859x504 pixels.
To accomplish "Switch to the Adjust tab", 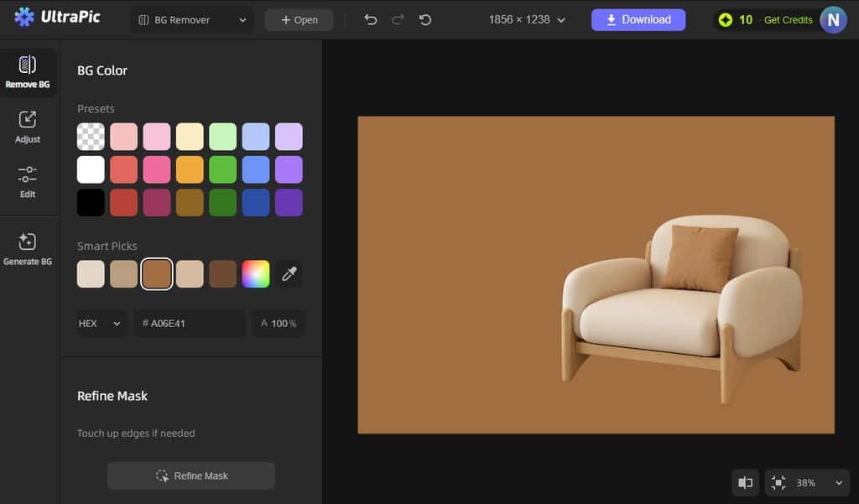I will [28, 127].
